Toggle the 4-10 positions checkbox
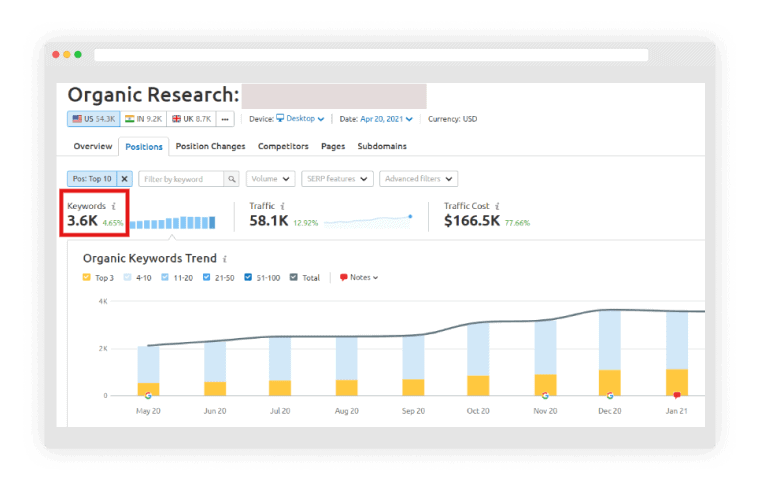The height and width of the screenshot is (489, 759). (x=126, y=277)
